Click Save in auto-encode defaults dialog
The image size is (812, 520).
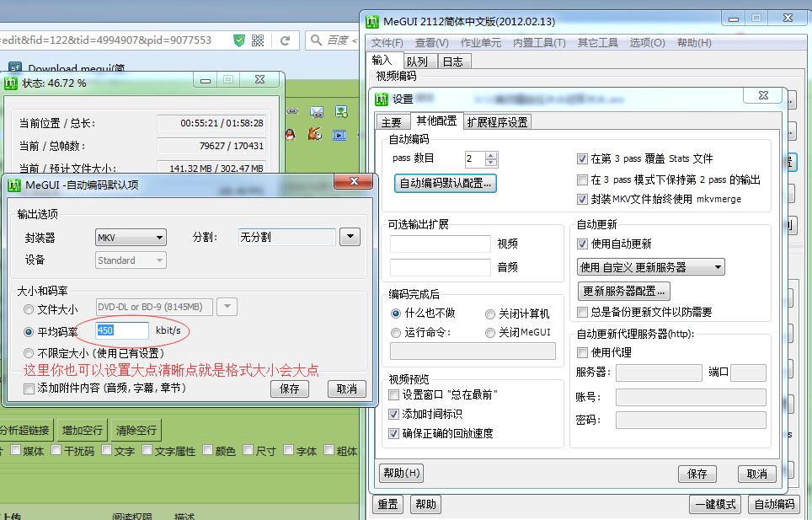pyautogui.click(x=290, y=389)
